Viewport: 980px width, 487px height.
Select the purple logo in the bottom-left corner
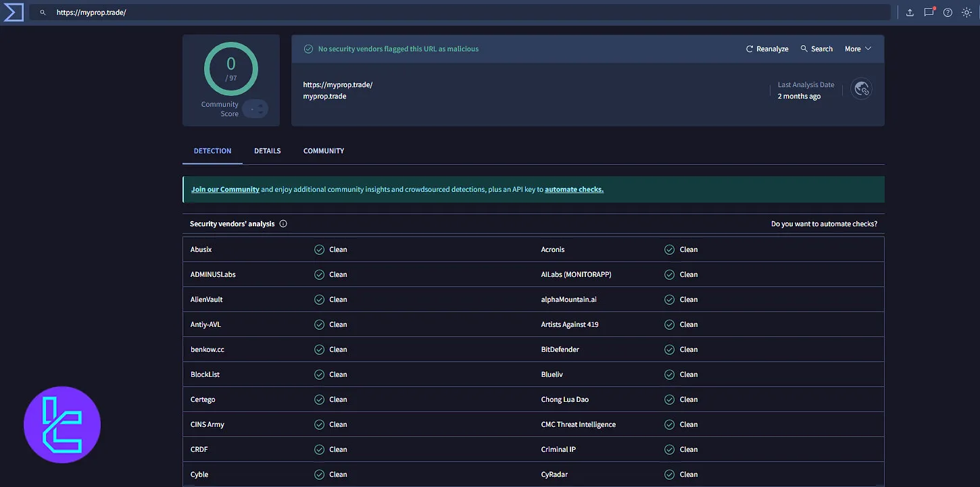[62, 425]
